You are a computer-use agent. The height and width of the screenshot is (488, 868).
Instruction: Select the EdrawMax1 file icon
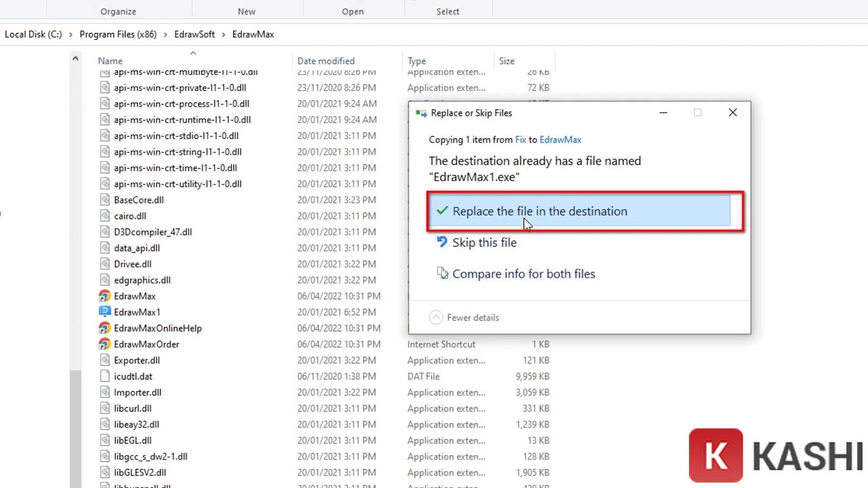(x=104, y=312)
